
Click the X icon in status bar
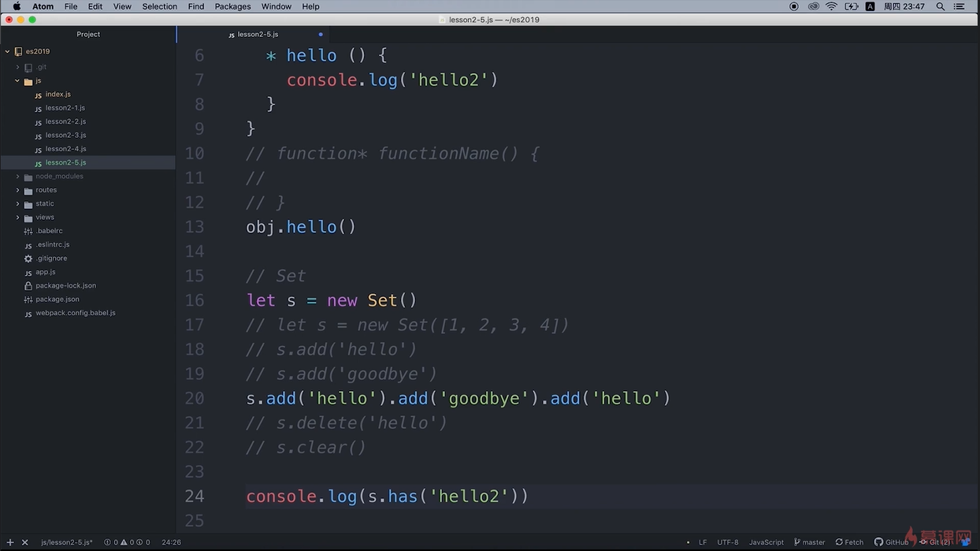(24, 542)
